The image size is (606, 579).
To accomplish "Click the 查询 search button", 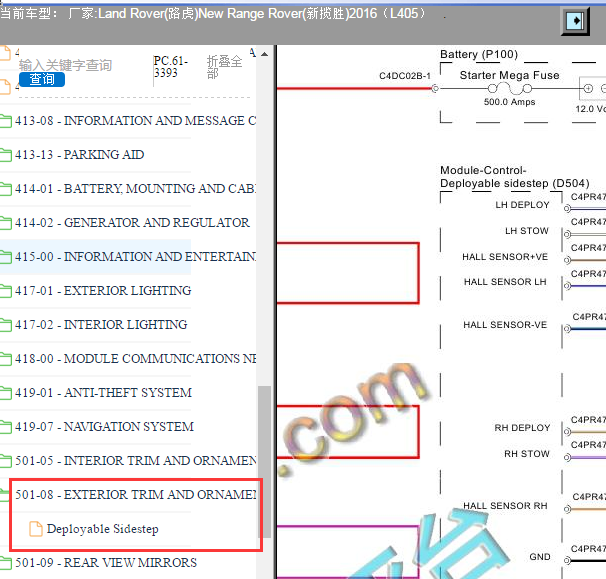I will pyautogui.click(x=42, y=79).
